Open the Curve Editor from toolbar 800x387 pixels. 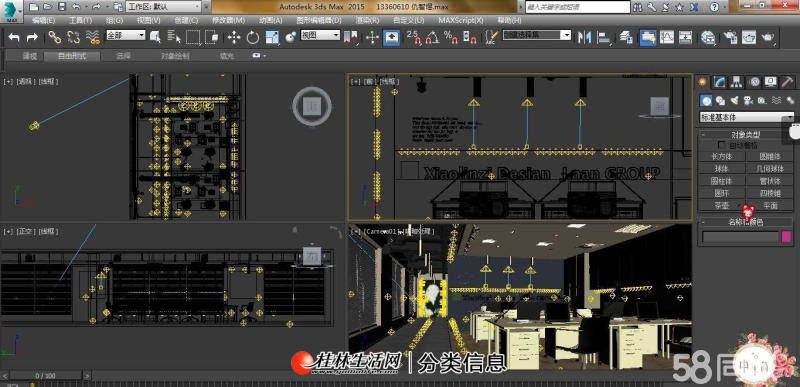pyautogui.click(x=667, y=37)
